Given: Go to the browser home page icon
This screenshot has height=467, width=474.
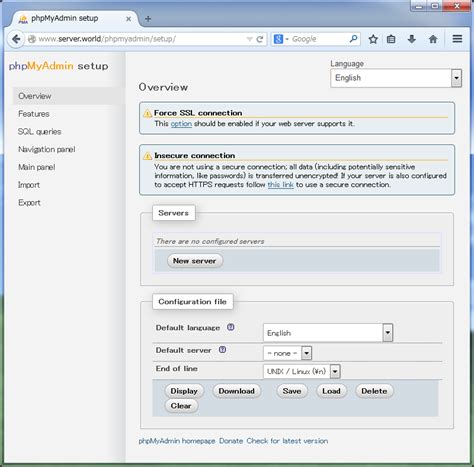Looking at the screenshot, I should pyautogui.click(x=433, y=39).
